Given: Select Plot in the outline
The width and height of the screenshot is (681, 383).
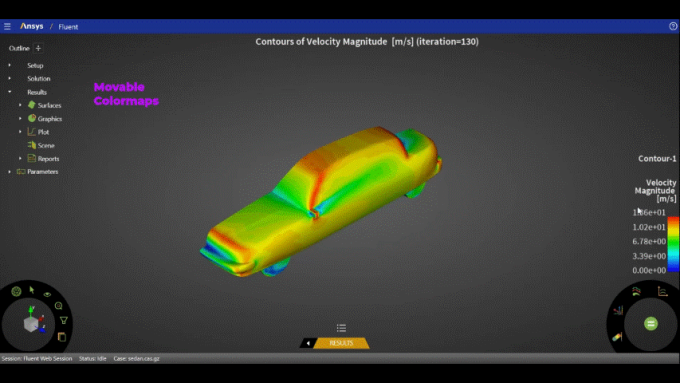Looking at the screenshot, I should 43,132.
